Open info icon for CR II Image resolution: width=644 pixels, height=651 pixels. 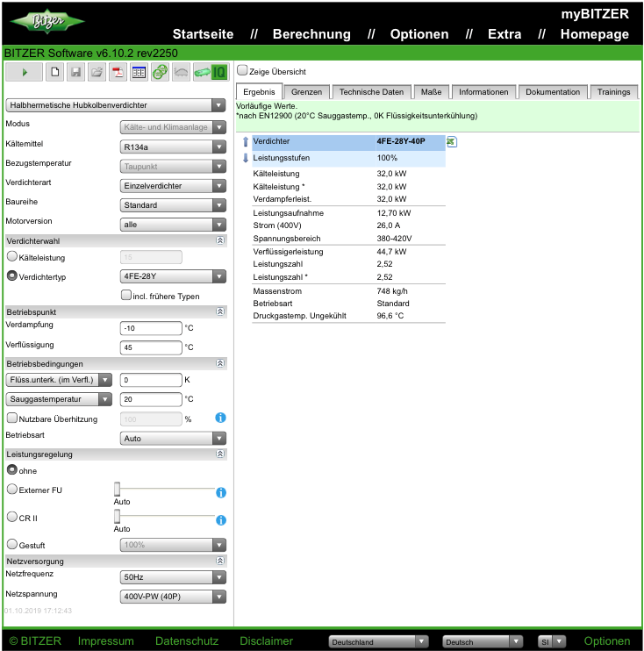point(221,519)
